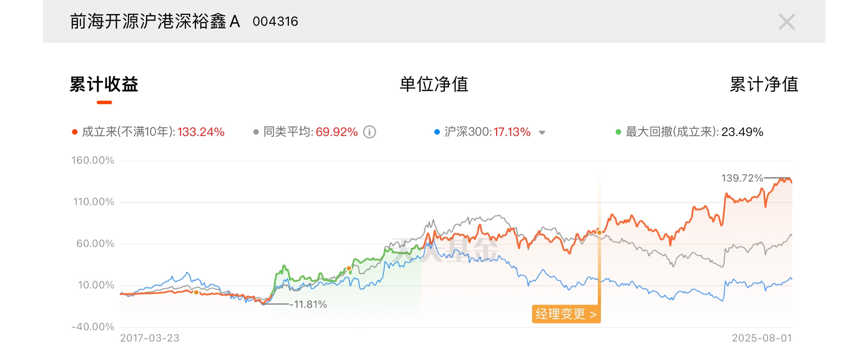The width and height of the screenshot is (868, 348).
Task: Select the 最大回撤 23.49% value
Action: (x=742, y=132)
